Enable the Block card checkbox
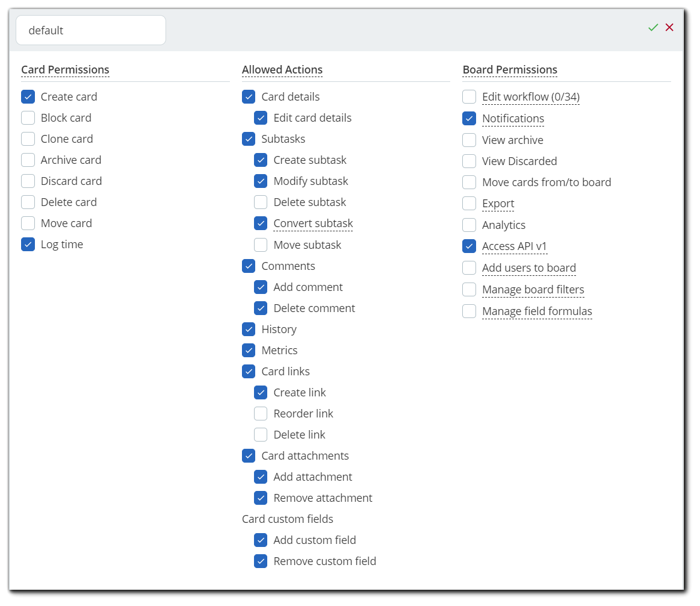Screen dimensions: 700x606 point(28,118)
